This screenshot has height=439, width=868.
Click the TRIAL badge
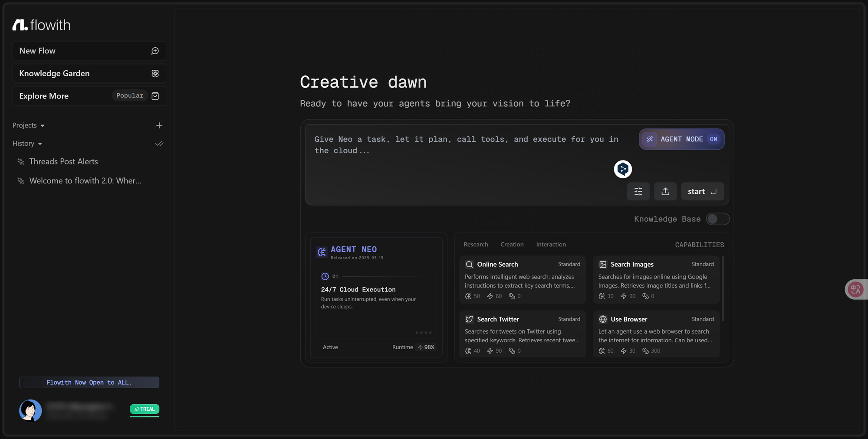(145, 409)
